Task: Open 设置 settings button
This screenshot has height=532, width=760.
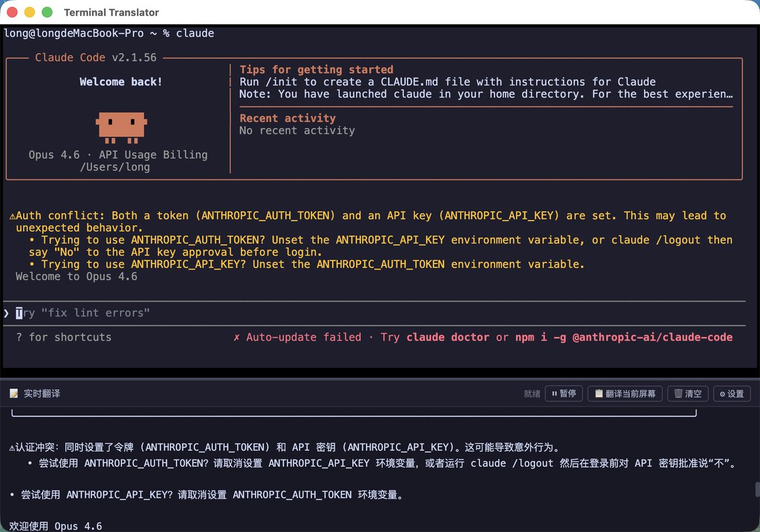Action: point(731,393)
